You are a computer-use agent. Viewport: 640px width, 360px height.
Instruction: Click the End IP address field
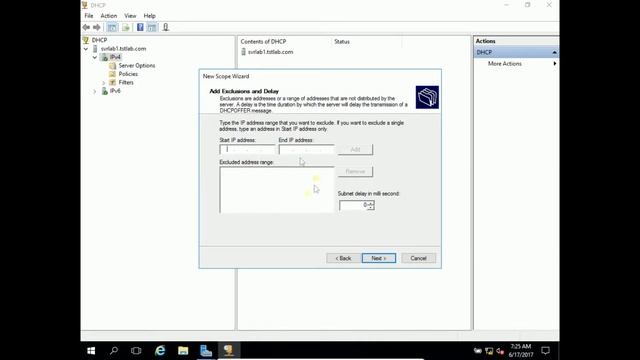pos(307,150)
